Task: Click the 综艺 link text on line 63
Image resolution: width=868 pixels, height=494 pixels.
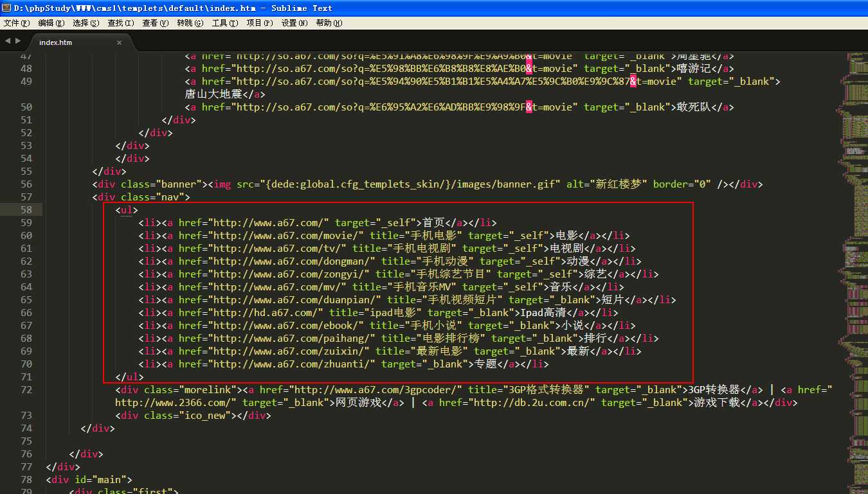Action: click(595, 274)
